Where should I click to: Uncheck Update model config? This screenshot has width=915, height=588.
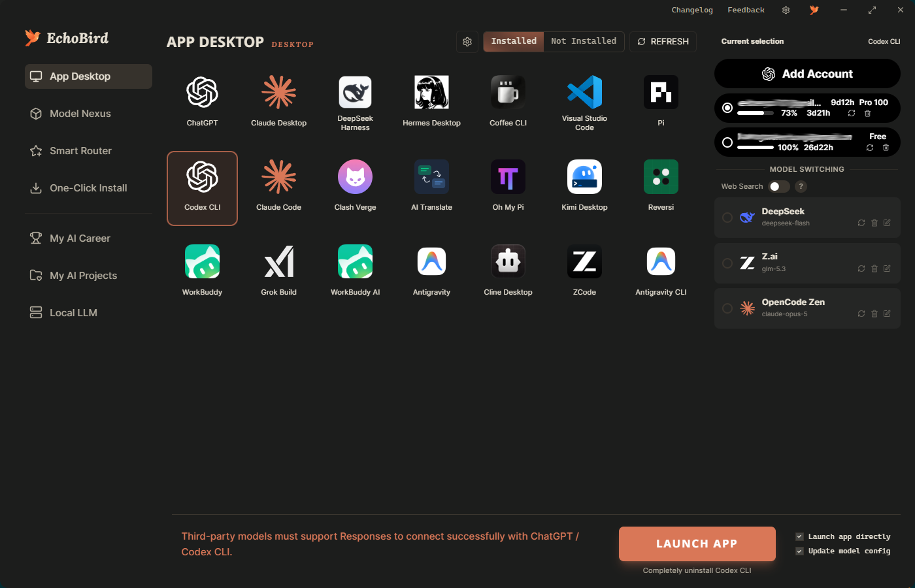(x=799, y=551)
